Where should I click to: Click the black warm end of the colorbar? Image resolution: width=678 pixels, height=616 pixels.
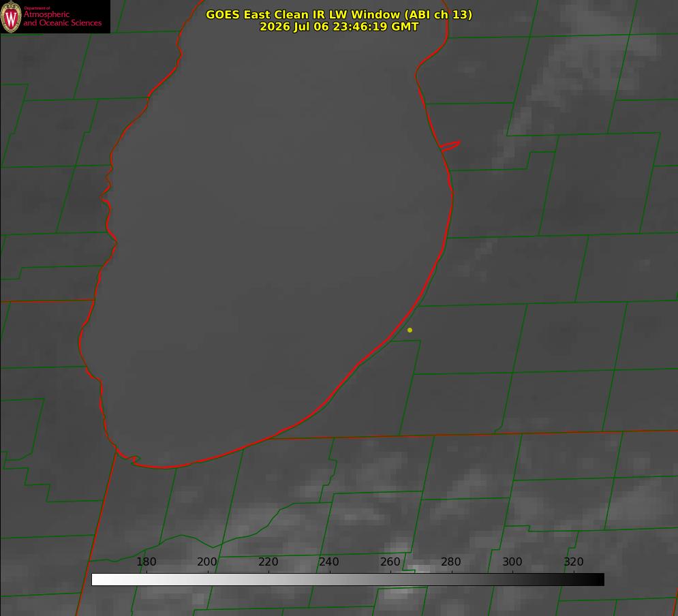pos(598,580)
